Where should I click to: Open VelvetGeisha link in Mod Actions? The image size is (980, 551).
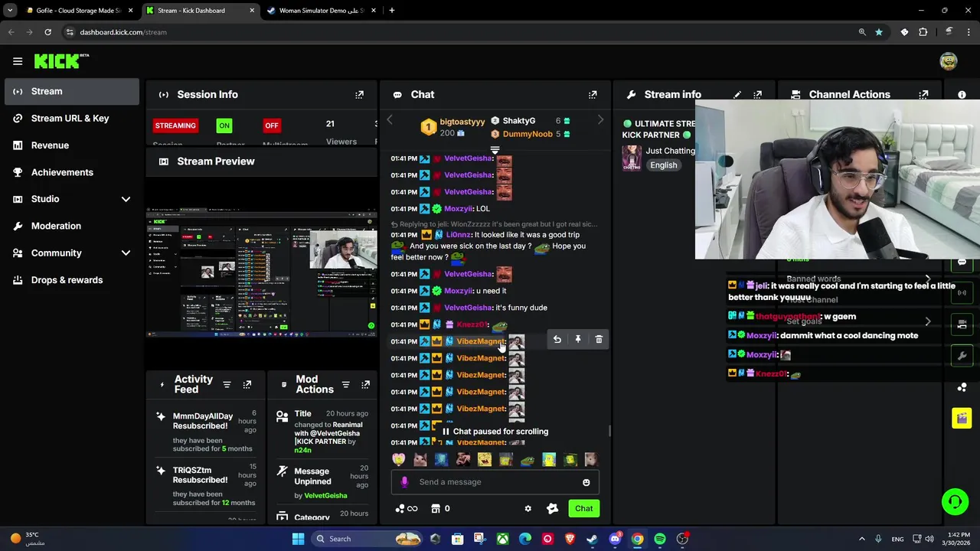[x=325, y=496]
